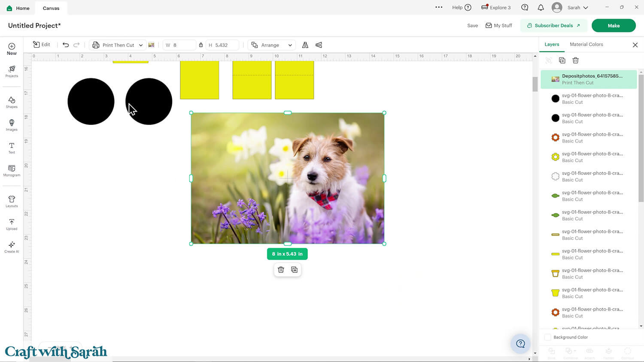Click the undo arrow

coord(66,45)
